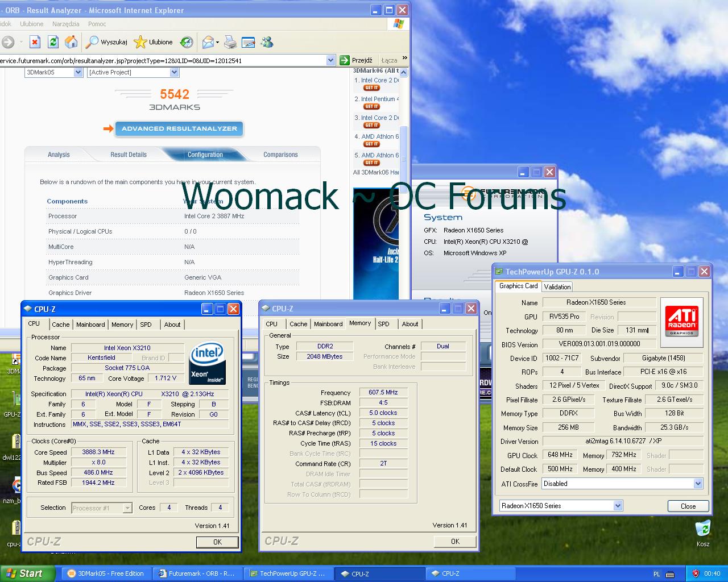Viewport: 728px width, 582px height.
Task: Open the Active Project dropdown
Action: coord(175,72)
